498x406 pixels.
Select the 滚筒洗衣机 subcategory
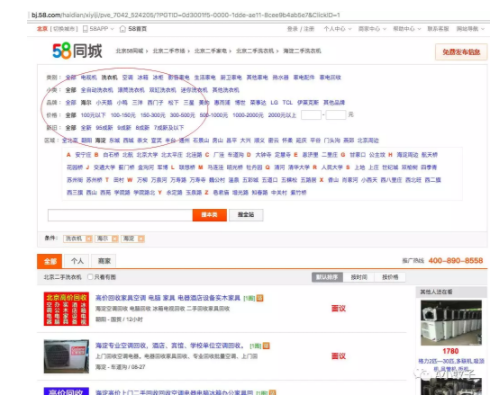click(x=131, y=90)
